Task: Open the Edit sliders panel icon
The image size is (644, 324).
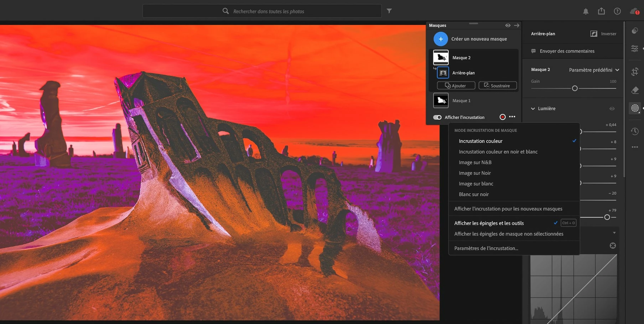Action: click(x=635, y=48)
